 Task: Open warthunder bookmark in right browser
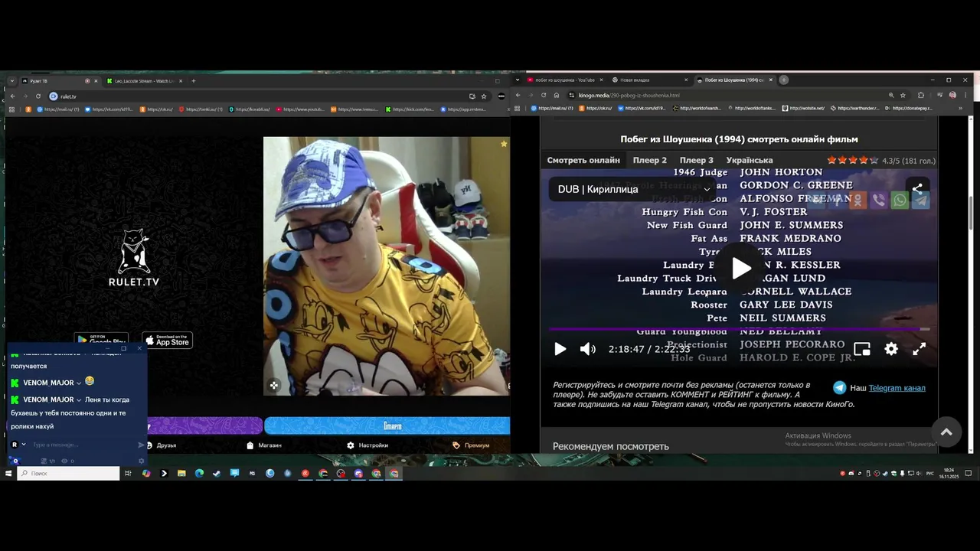click(854, 108)
